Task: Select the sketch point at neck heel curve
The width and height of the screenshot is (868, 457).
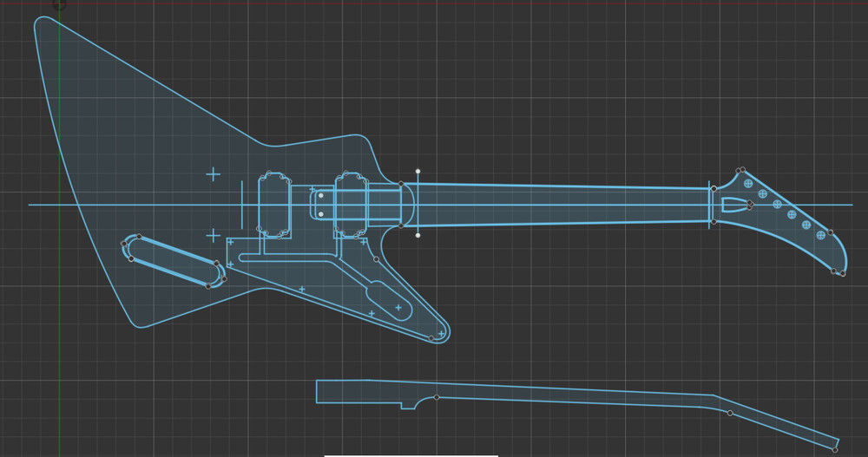Action: [437, 397]
